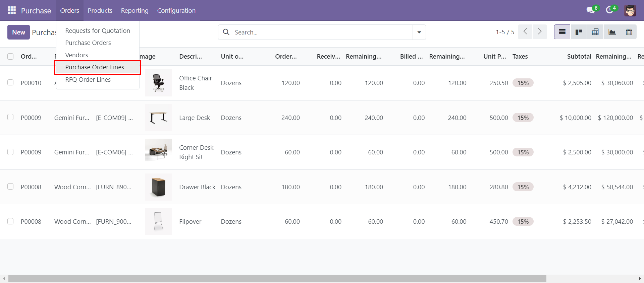Tick the select-all header checkbox
Viewport: 644px width, 283px height.
[10, 56]
